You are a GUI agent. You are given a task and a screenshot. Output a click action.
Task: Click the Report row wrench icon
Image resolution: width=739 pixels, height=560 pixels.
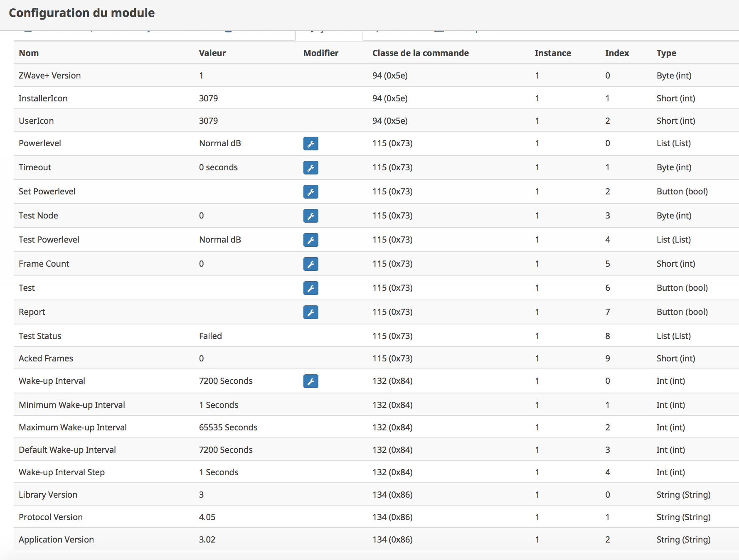310,312
